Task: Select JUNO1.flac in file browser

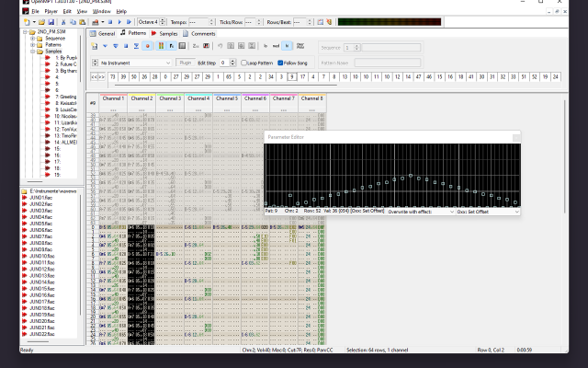Action: click(x=40, y=198)
